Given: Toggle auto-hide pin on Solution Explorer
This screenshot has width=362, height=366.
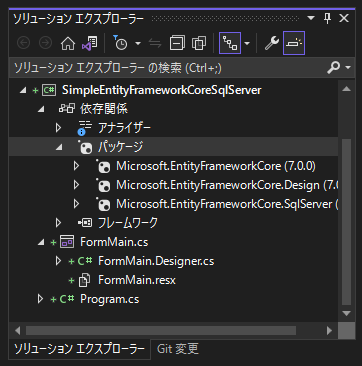Looking at the screenshot, I should coord(327,19).
